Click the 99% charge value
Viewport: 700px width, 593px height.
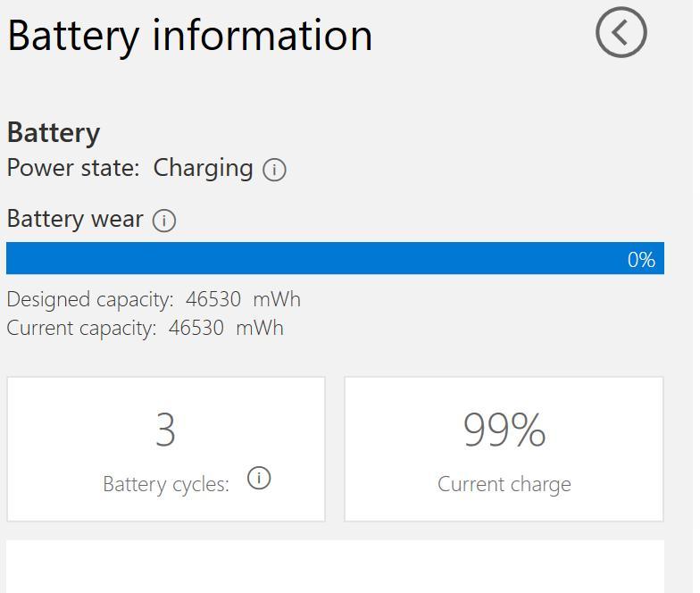[x=504, y=430]
